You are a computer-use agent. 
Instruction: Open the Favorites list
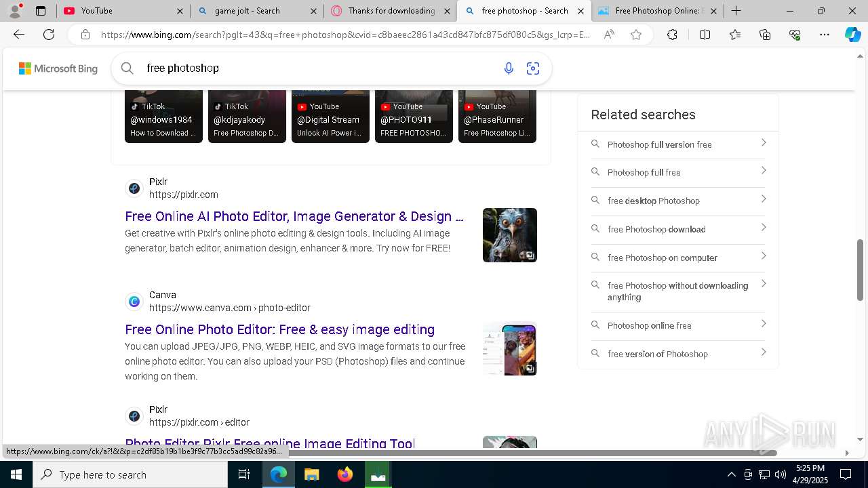pyautogui.click(x=735, y=35)
